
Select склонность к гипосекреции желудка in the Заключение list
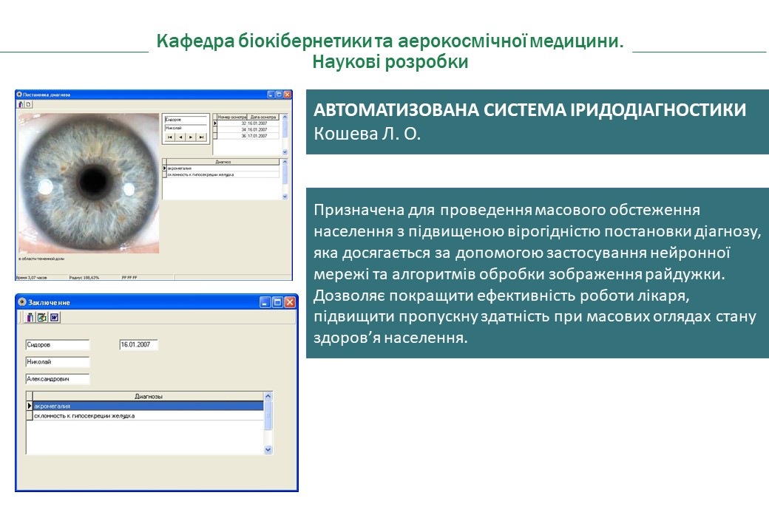point(148,415)
